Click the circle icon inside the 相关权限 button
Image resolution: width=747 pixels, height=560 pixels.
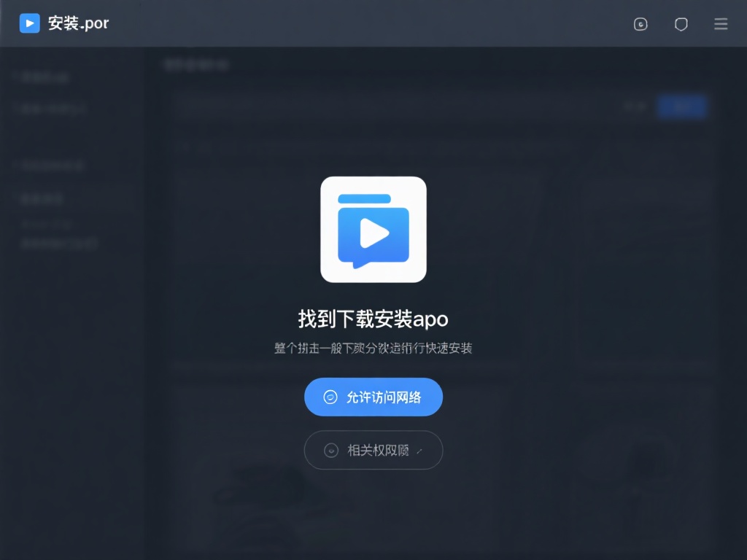tap(331, 450)
